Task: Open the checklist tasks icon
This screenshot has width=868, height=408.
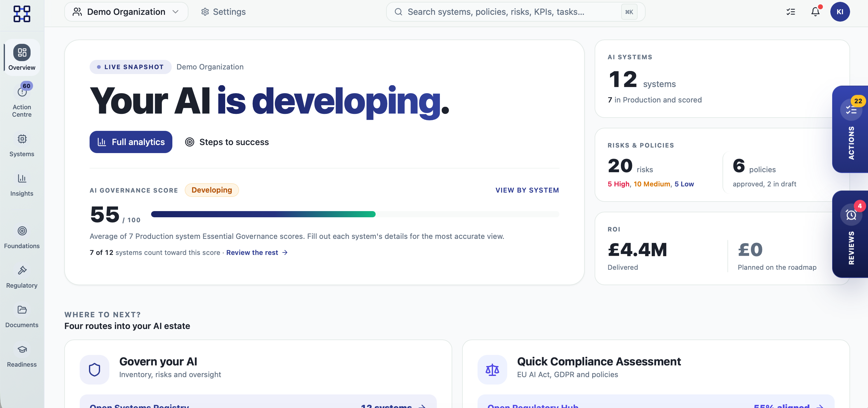Action: point(790,12)
